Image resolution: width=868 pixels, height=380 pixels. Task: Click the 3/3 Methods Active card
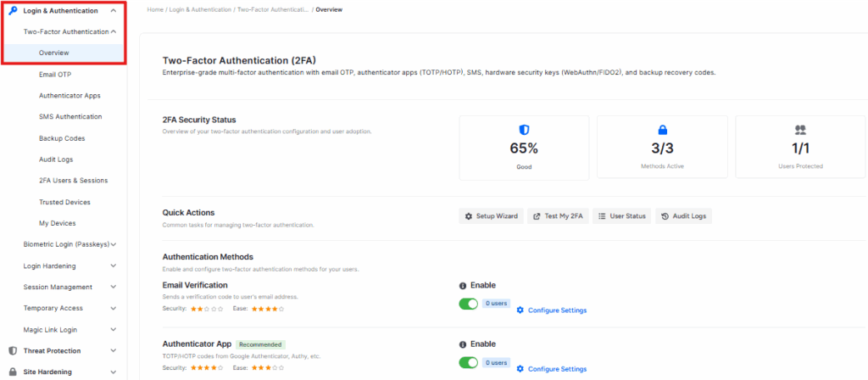(662, 148)
